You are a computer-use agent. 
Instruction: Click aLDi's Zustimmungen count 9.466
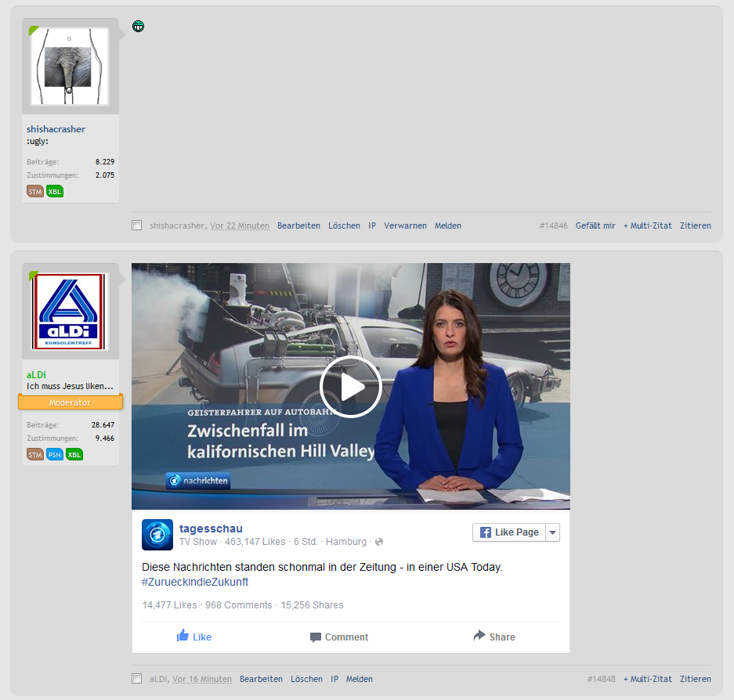(105, 438)
